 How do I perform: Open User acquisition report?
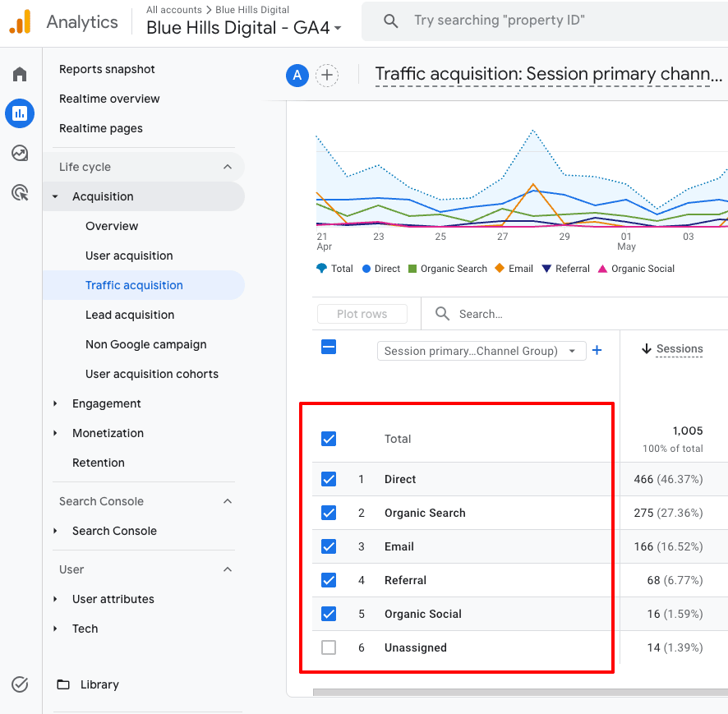(129, 256)
